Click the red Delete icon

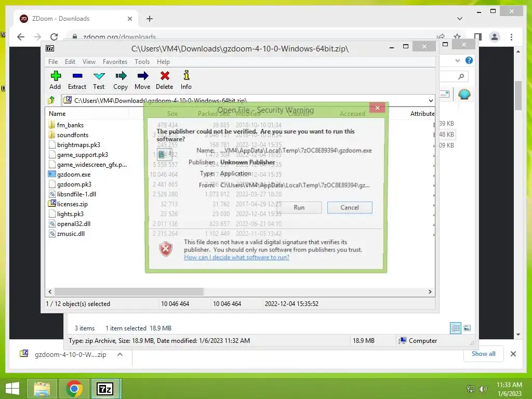click(165, 80)
